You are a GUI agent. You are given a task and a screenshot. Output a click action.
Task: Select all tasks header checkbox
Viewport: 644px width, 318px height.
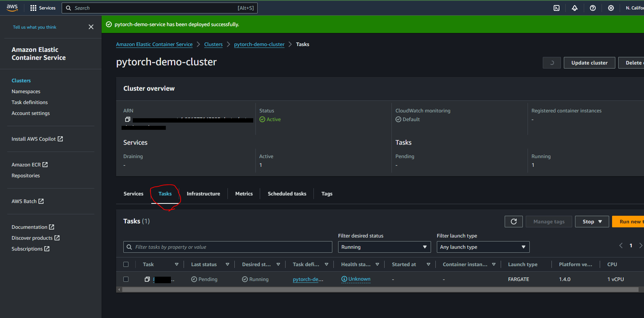[126, 264]
